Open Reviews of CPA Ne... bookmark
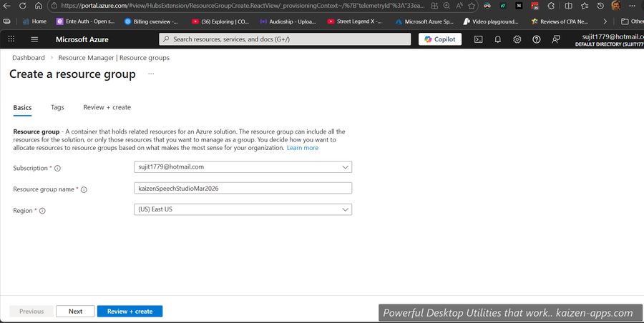Image resolution: width=644 pixels, height=323 pixels. pyautogui.click(x=560, y=21)
